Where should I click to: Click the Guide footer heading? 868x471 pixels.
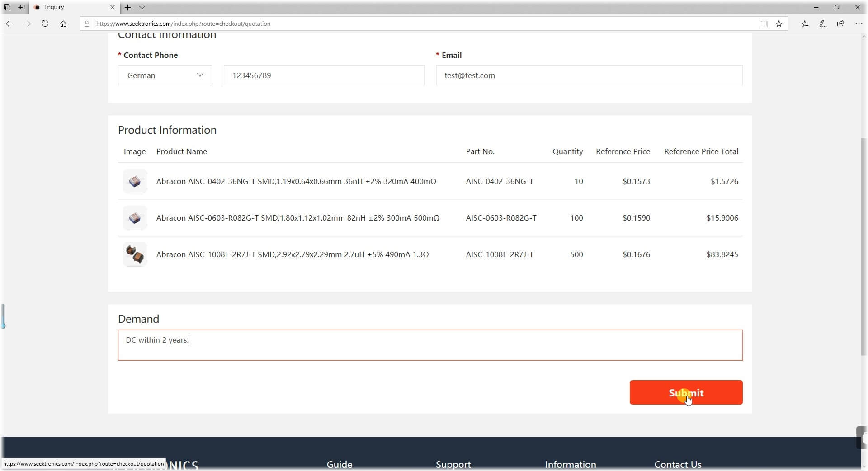[x=340, y=464]
